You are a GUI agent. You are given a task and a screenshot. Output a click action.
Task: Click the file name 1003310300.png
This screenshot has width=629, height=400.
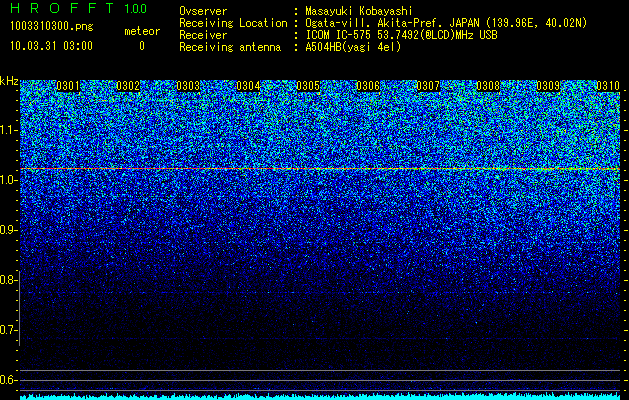tap(51, 27)
